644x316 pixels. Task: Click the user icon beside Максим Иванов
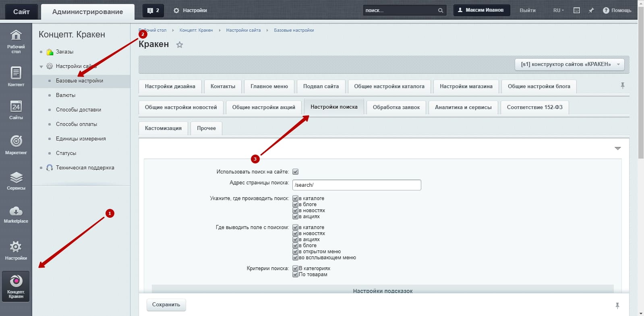coord(460,10)
